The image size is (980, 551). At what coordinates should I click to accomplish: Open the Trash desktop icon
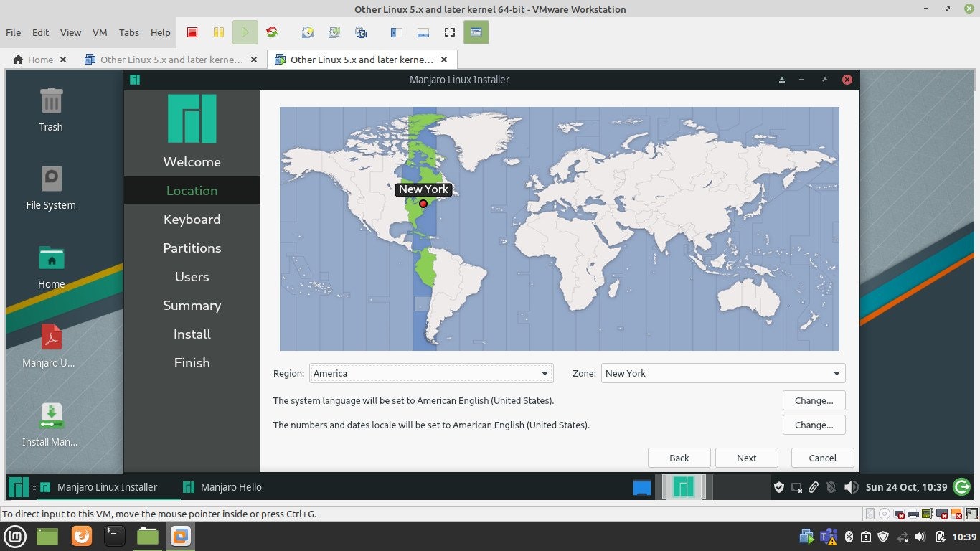click(x=51, y=110)
